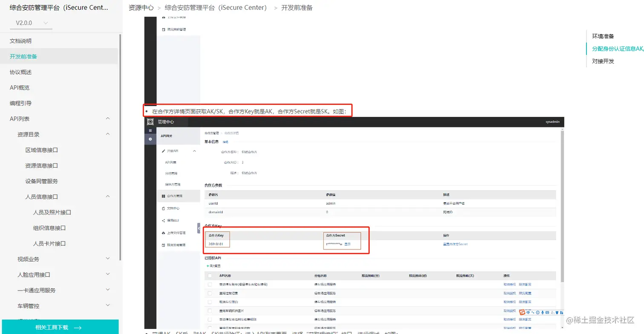This screenshot has width=644, height=334.
Task: Open 区域信息接口 page
Action: pyautogui.click(x=41, y=150)
